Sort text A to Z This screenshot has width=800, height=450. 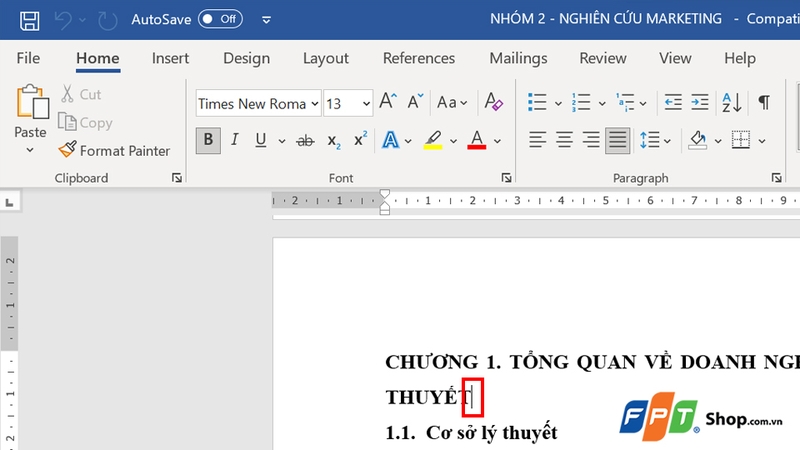(732, 102)
